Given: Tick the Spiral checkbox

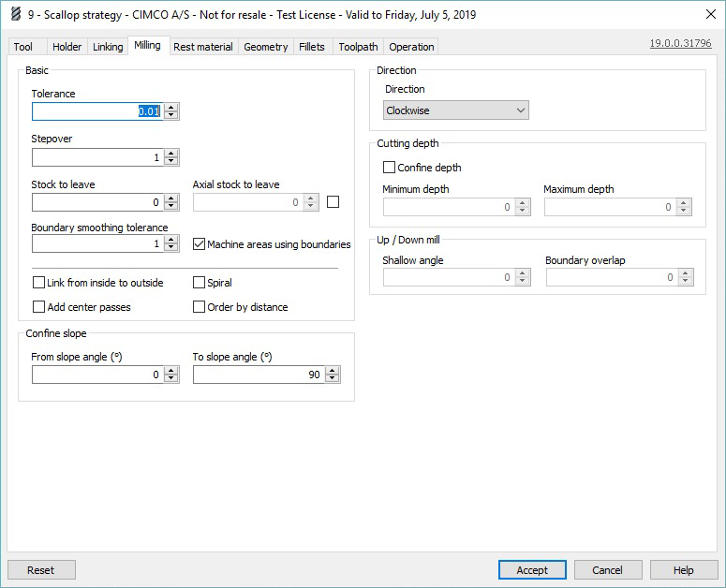Looking at the screenshot, I should [x=200, y=283].
